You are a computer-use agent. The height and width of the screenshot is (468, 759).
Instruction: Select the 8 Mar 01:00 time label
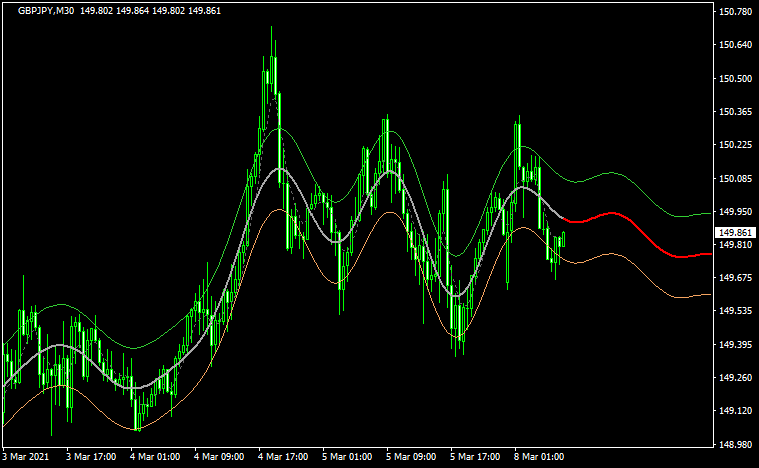pyautogui.click(x=539, y=457)
